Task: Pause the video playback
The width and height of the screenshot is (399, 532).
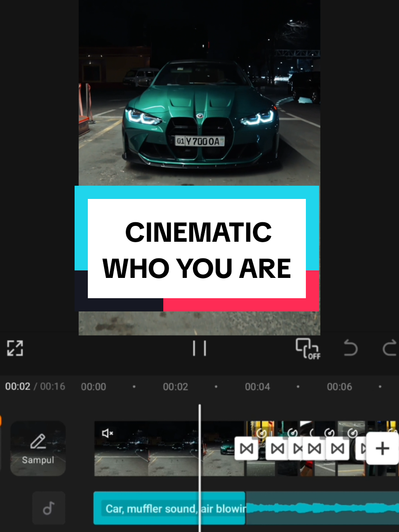Action: [x=199, y=348]
